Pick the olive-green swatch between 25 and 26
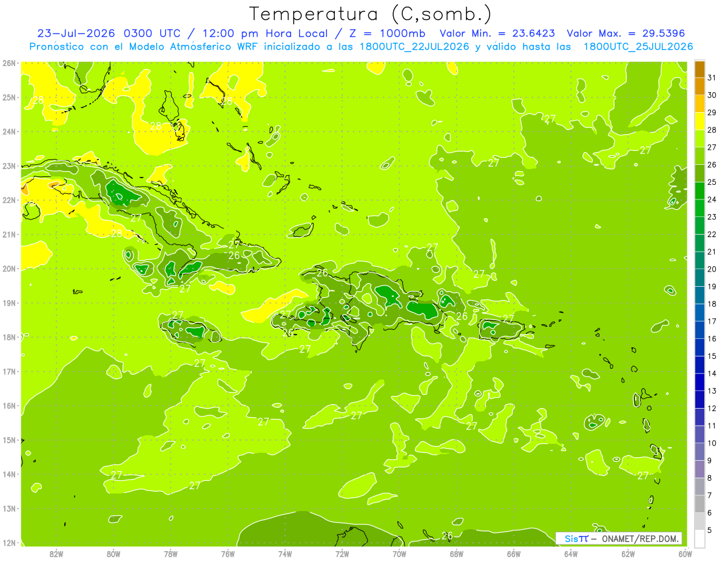The width and height of the screenshot is (728, 562). click(699, 173)
